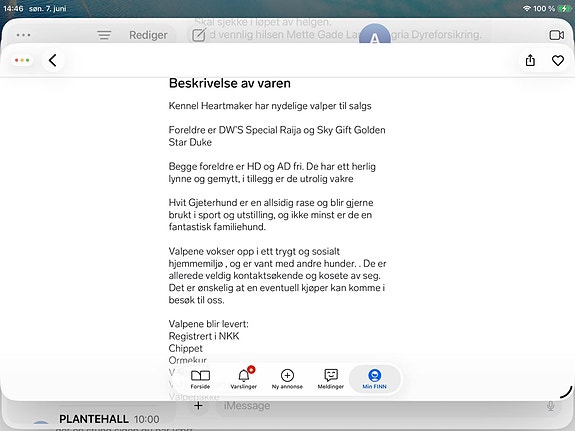Open the filter list icon in Messages
575x431 pixels.
pos(104,35)
